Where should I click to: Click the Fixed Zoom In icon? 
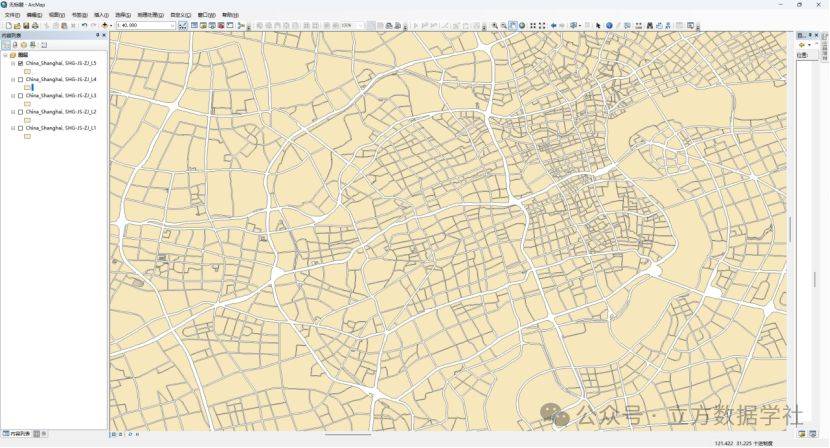click(x=533, y=25)
